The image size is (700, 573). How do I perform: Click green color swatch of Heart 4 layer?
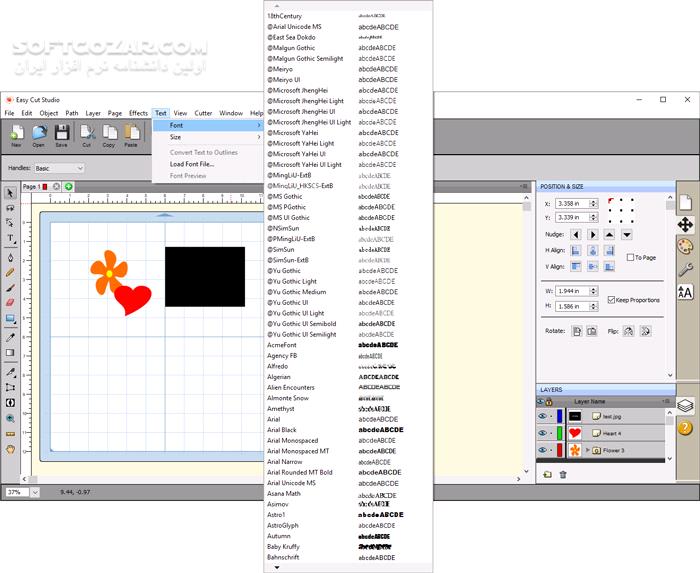coord(559,433)
